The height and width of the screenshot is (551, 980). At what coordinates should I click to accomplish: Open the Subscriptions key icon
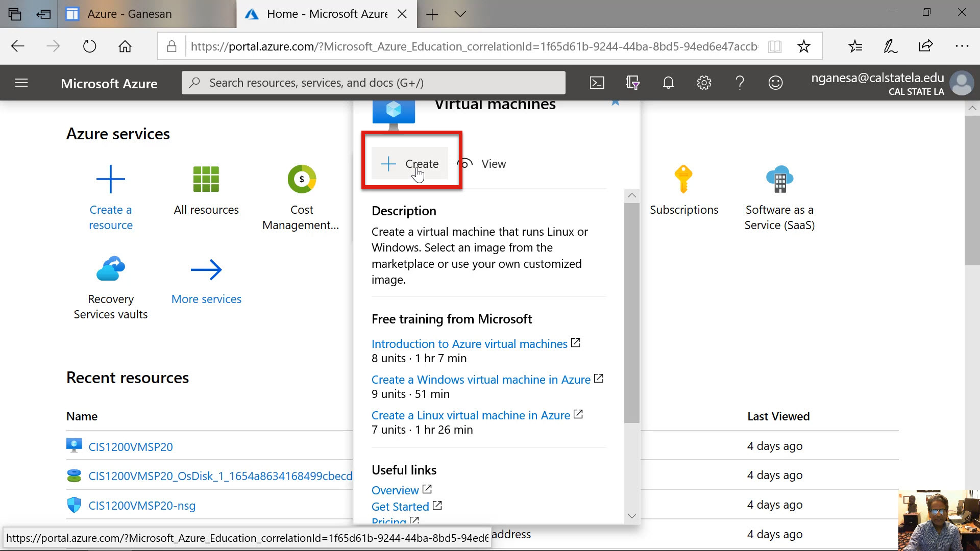[683, 180]
